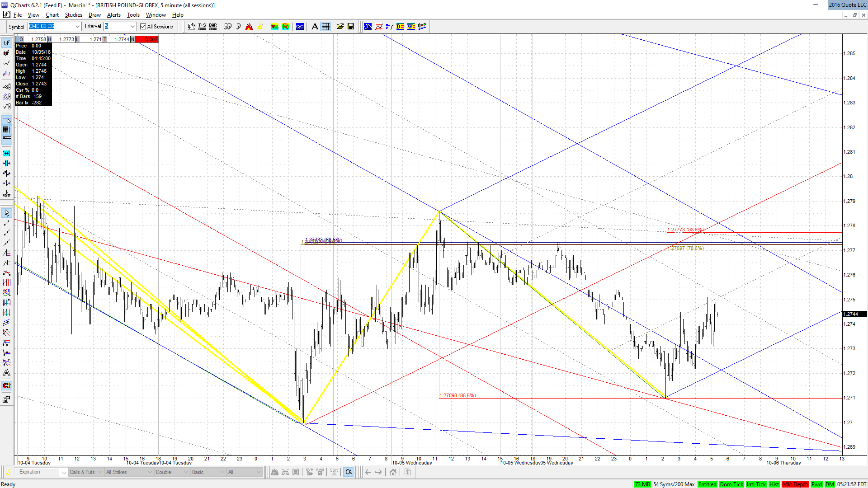
Task: Click the Mkt Depth status indicator
Action: point(795,484)
